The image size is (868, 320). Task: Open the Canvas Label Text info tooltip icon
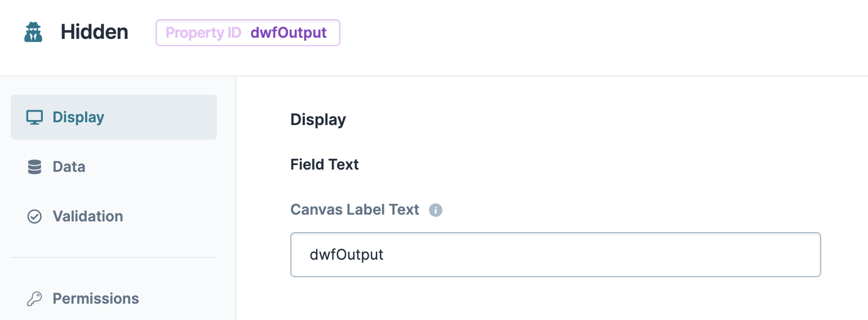[436, 210]
